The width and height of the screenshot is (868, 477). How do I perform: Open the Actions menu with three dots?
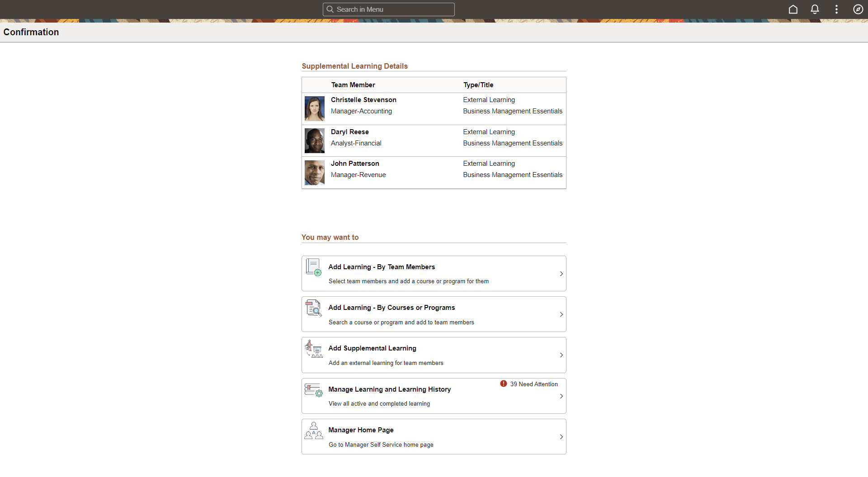[836, 9]
